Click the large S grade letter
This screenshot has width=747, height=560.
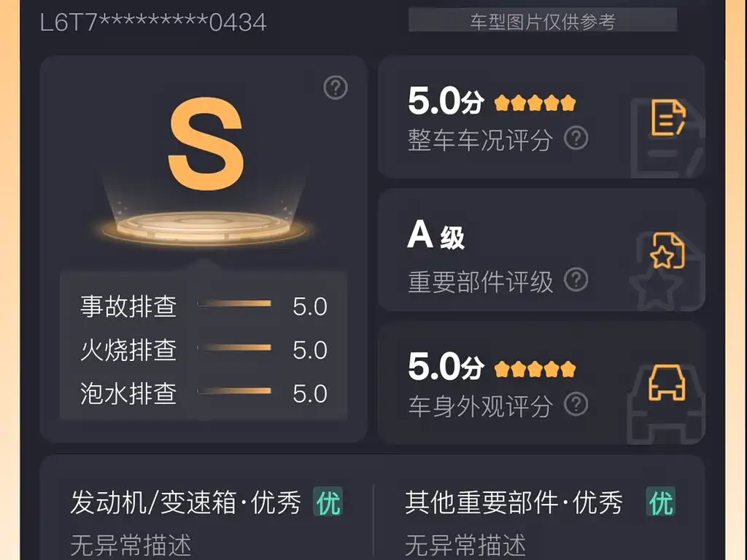(x=206, y=144)
